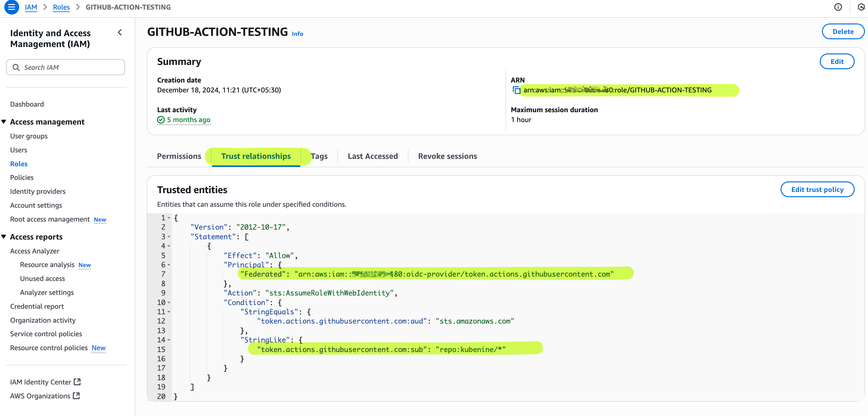Select the Revoke sessions tab
Screen dimensions: 868x416
(447, 156)
